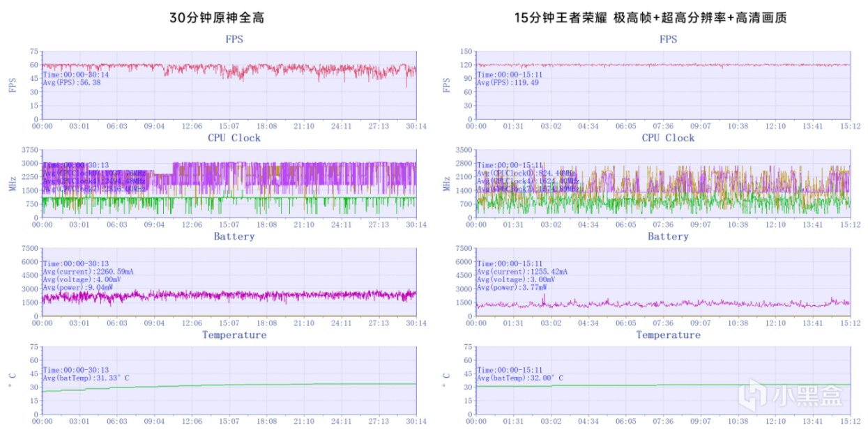Click the heading "15分钟王者荣耀 极高帧+超高分辨率+高清画质"

pyautogui.click(x=650, y=19)
